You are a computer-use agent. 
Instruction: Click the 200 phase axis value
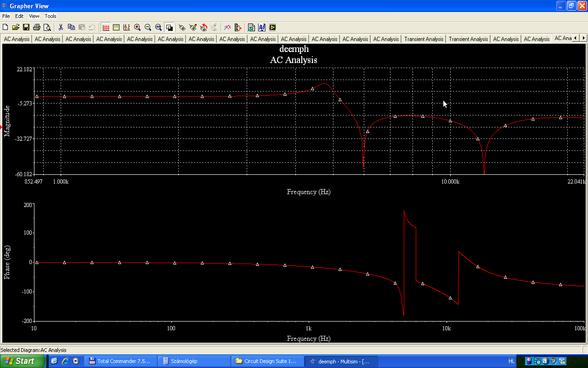(28, 205)
